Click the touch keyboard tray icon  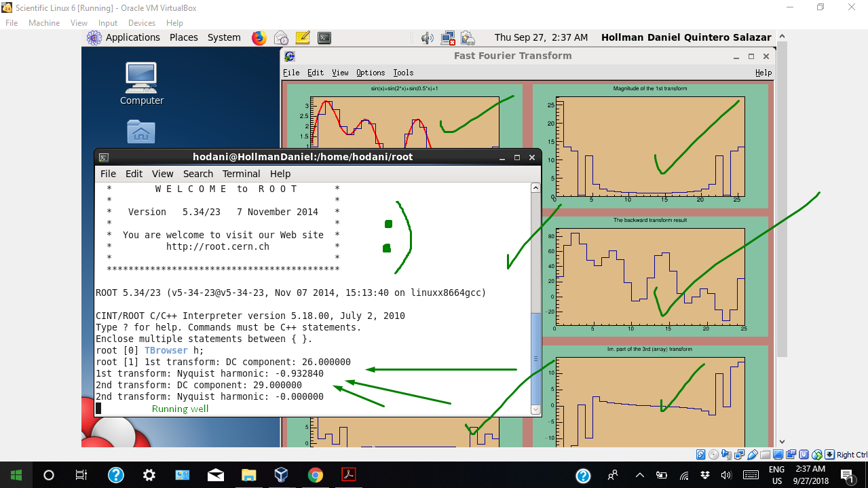point(751,475)
